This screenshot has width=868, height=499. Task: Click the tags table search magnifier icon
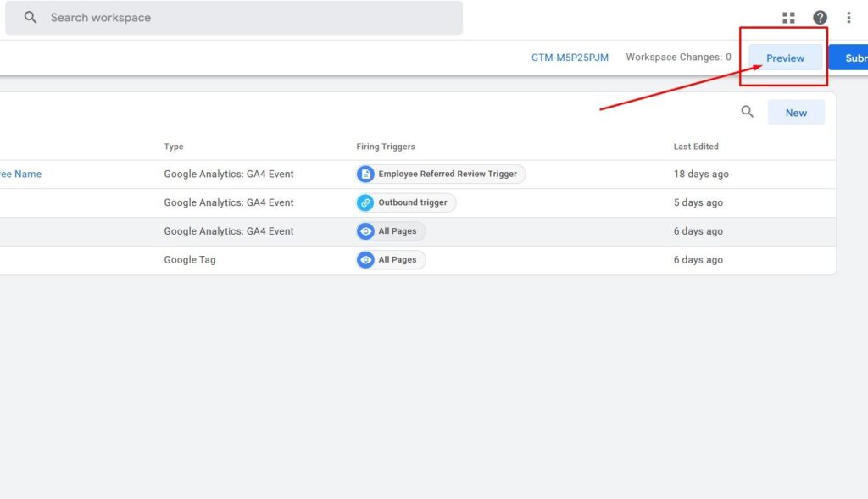[x=747, y=112]
